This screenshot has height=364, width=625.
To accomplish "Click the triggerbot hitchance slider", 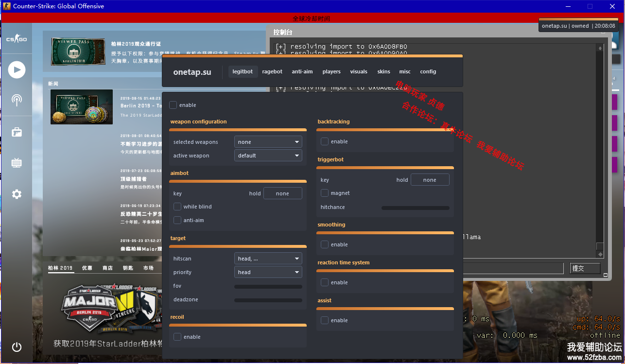I will pyautogui.click(x=416, y=208).
